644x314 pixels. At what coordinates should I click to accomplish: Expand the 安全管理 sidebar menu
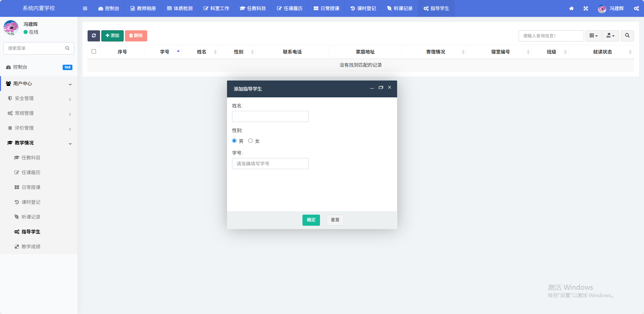pos(24,98)
